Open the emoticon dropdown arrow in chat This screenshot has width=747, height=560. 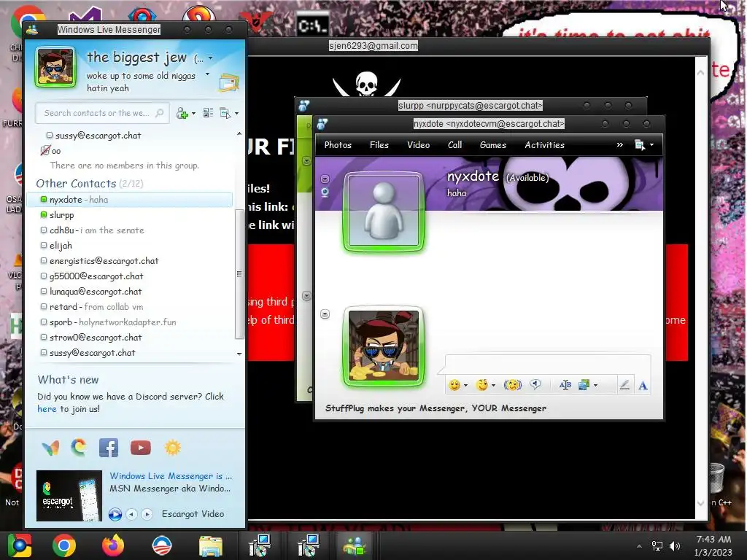[x=465, y=385]
